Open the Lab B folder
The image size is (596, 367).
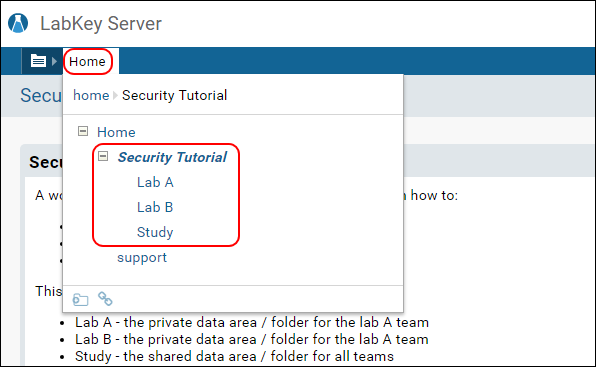155,207
